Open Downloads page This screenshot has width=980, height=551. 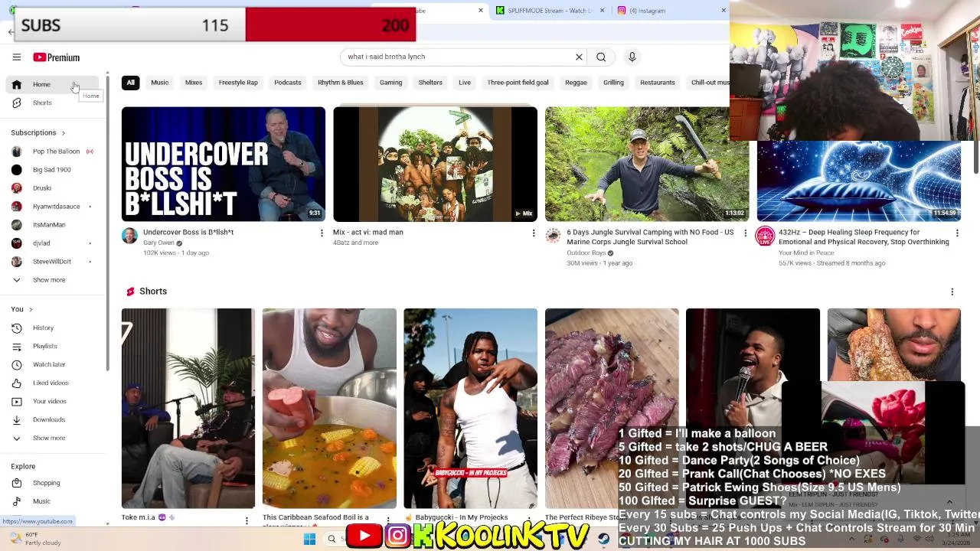pyautogui.click(x=52, y=419)
